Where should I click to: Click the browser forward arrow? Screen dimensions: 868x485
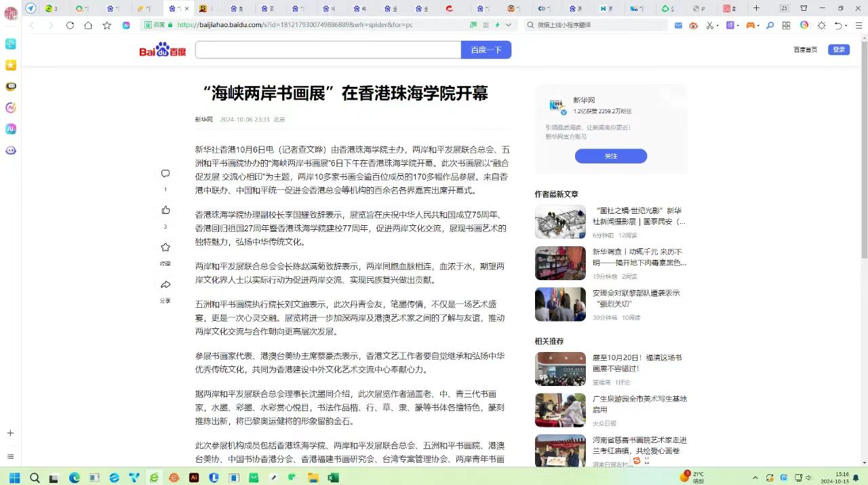coord(51,25)
